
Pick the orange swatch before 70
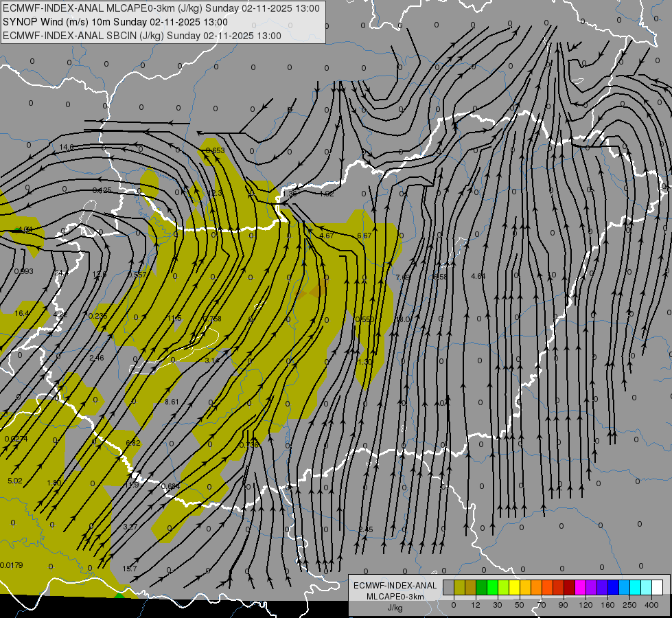coord(537,588)
